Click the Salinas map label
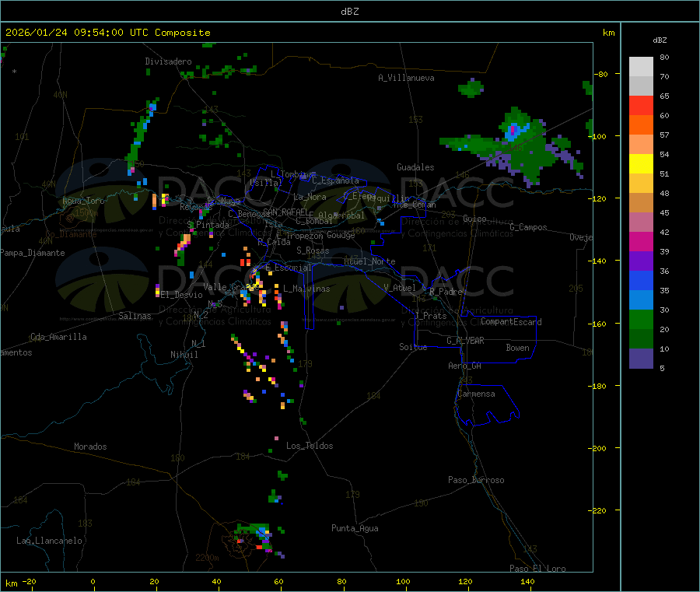700x592 pixels. tap(135, 316)
